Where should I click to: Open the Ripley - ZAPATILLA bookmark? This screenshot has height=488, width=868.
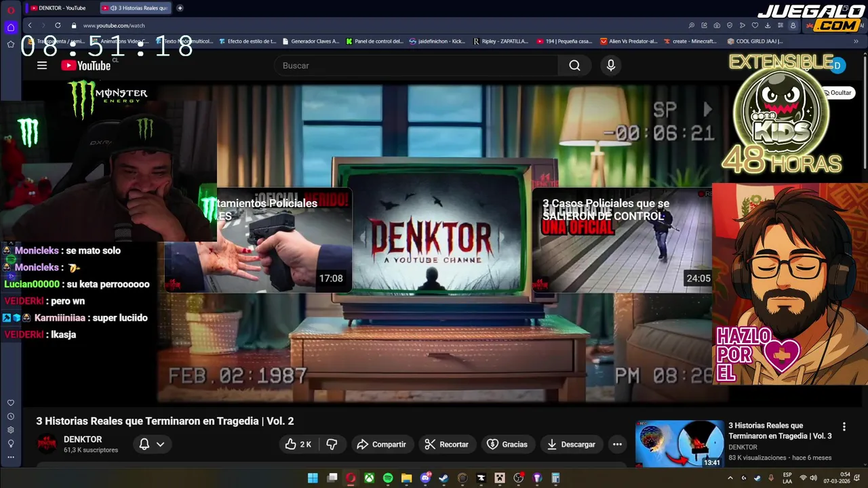pyautogui.click(x=500, y=41)
